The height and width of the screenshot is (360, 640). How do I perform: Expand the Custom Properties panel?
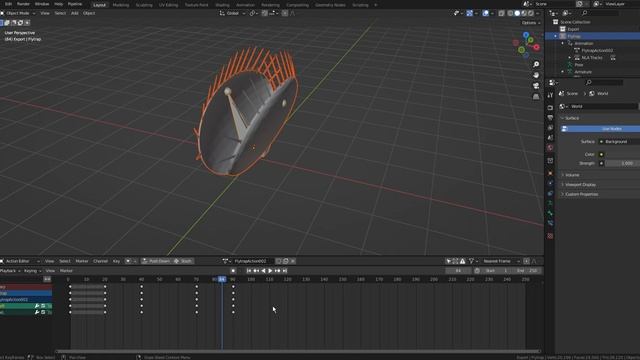[x=582, y=194]
